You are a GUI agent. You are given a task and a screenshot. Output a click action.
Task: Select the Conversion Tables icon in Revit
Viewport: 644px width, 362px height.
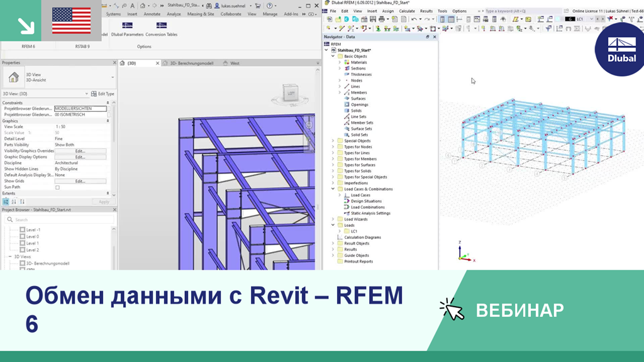(x=162, y=26)
